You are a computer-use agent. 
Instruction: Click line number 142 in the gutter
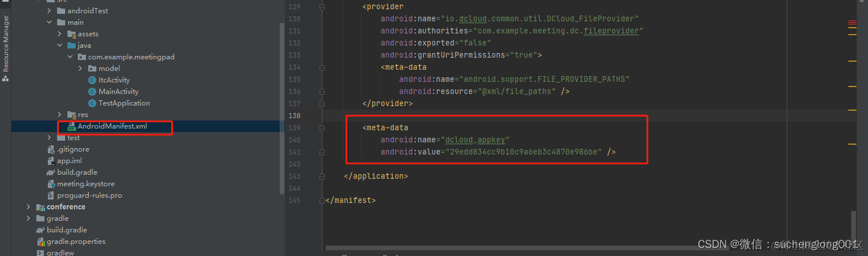(x=294, y=164)
